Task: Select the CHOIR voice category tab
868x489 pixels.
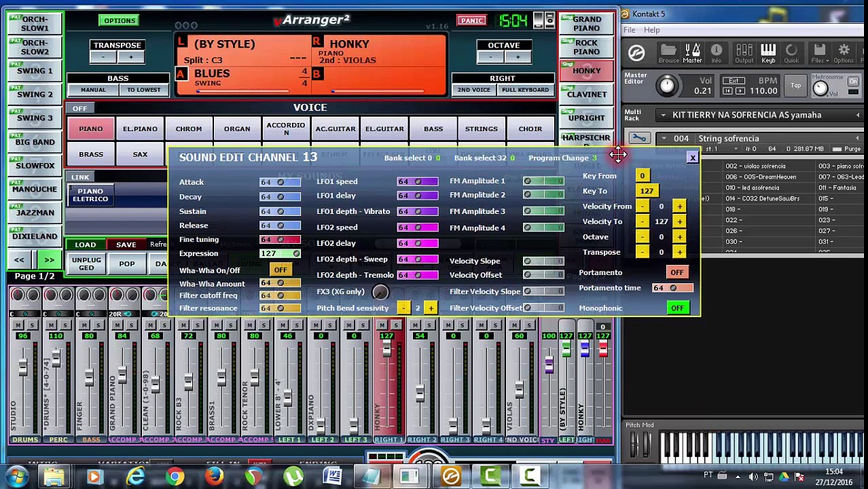Action: [x=530, y=129]
